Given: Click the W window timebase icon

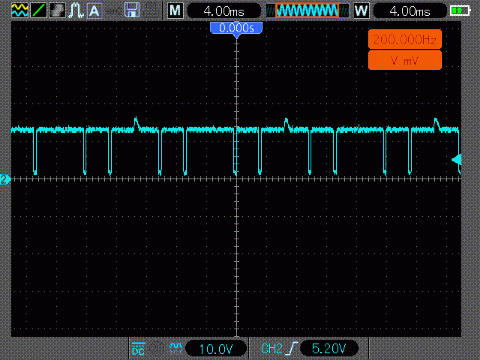Looking at the screenshot, I should (361, 11).
